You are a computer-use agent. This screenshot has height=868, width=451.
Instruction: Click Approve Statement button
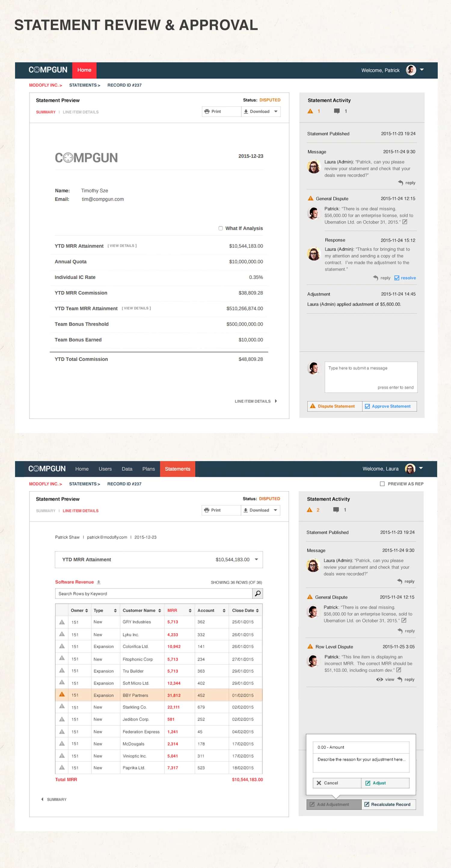pos(389,406)
